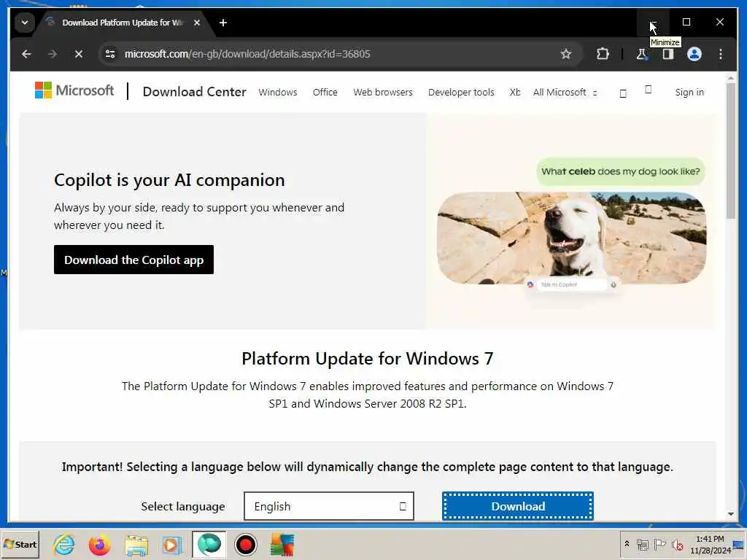Stop loading the page with X button
This screenshot has height=560, width=747.
coord(79,54)
